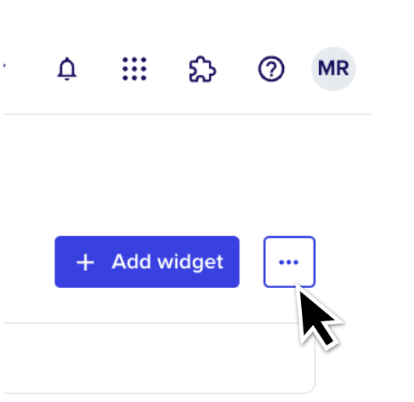Click the puzzle piece integrations icon
Image resolution: width=414 pixels, height=402 pixels.
point(202,69)
